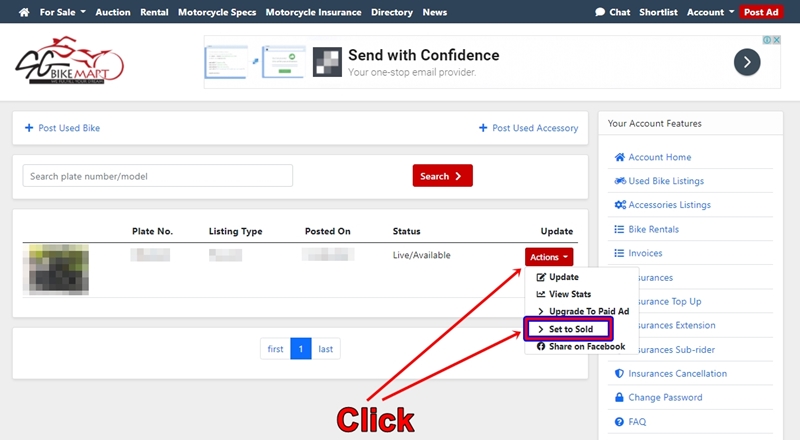Viewport: 800px width, 440px height.
Task: Select Set to Sold from menu
Action: coord(567,329)
